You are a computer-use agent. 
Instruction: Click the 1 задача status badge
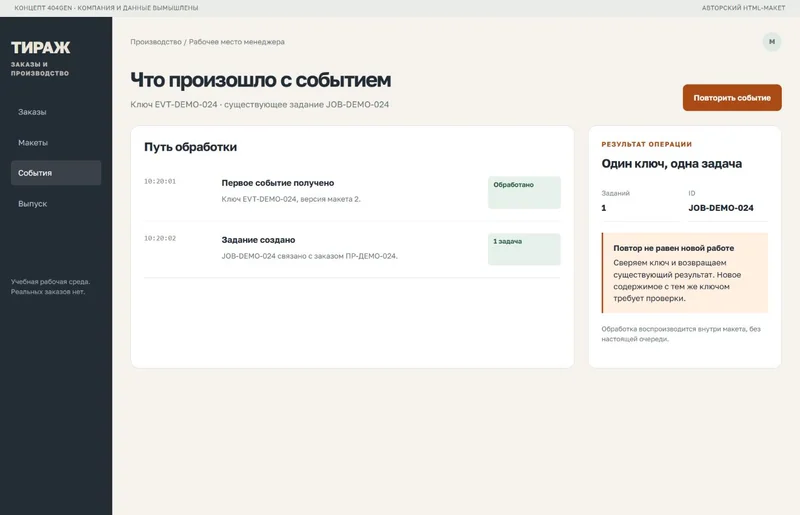[524, 249]
